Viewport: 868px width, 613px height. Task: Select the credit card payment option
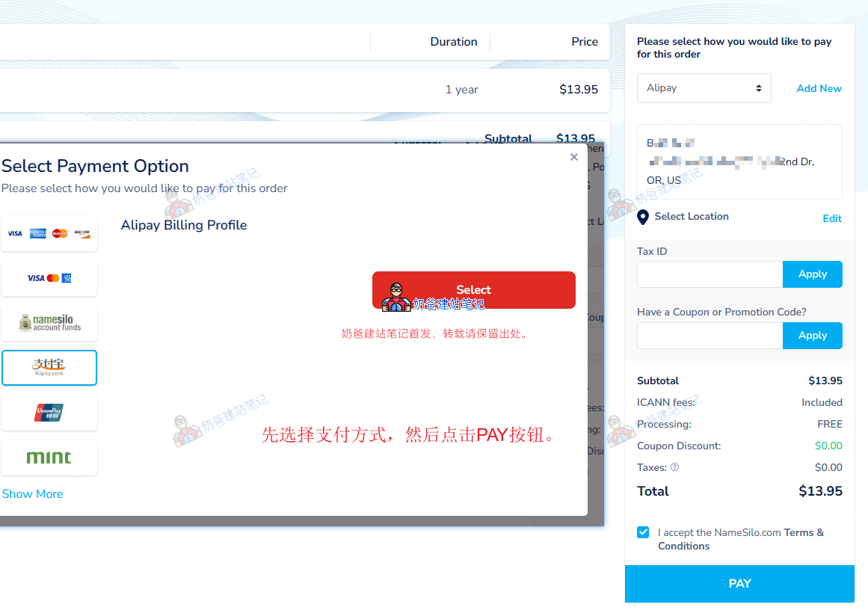tap(49, 232)
